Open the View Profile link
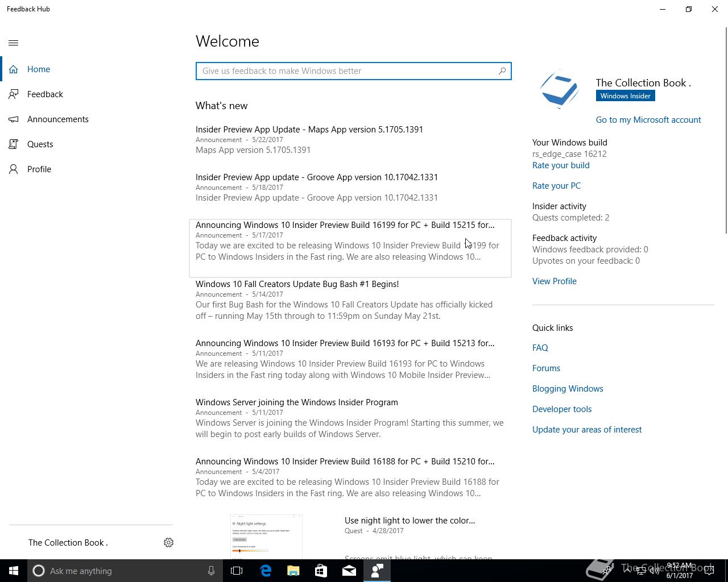 coord(555,281)
